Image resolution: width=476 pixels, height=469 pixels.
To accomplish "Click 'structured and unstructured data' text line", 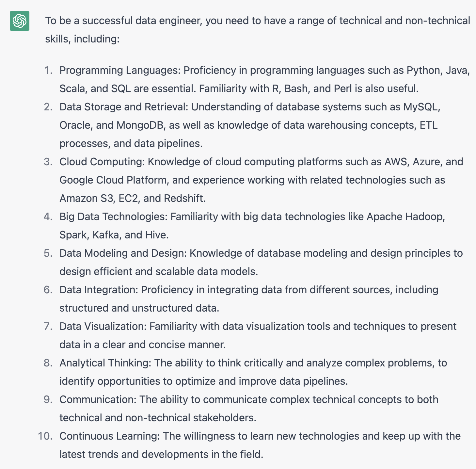I will point(139,308).
